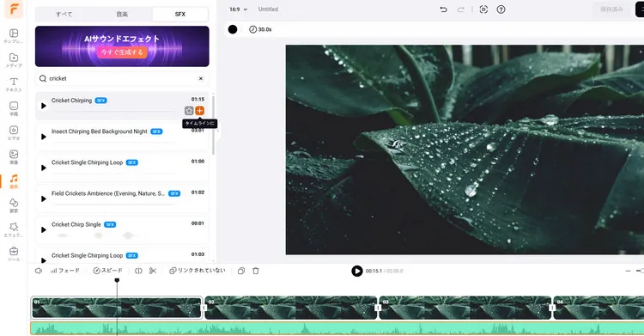The width and height of the screenshot is (644, 336).
Task: Click the split clip icon in timeline toolbar
Action: pos(138,271)
